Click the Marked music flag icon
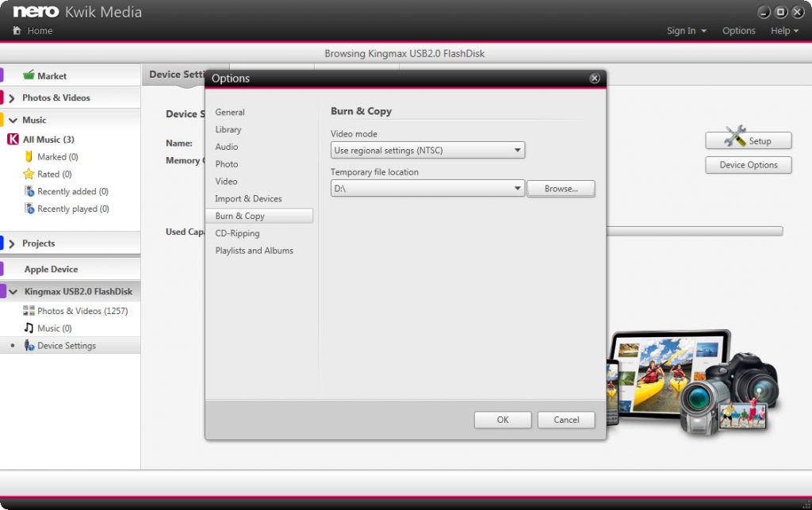The width and height of the screenshot is (812, 510). point(29,156)
